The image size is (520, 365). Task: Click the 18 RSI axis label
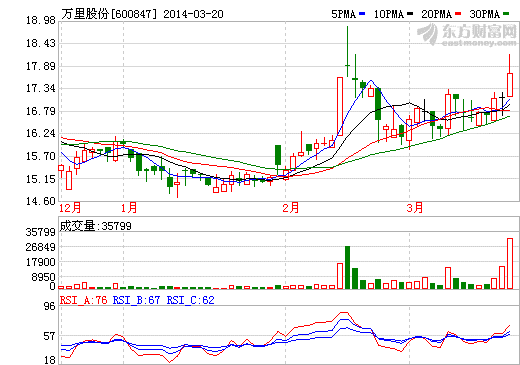pos(50,360)
